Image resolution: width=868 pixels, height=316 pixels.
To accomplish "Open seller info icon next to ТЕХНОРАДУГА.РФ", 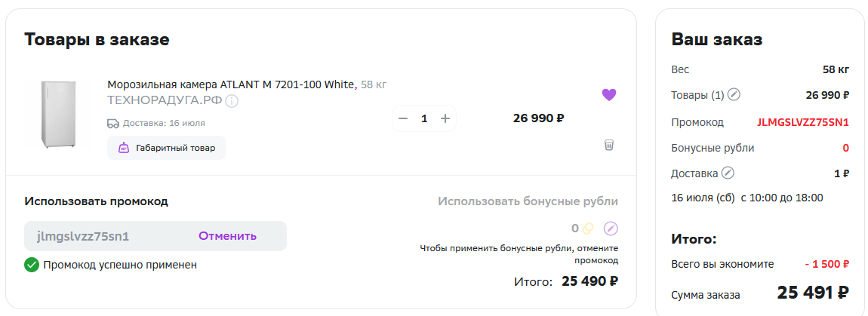I will (x=232, y=101).
